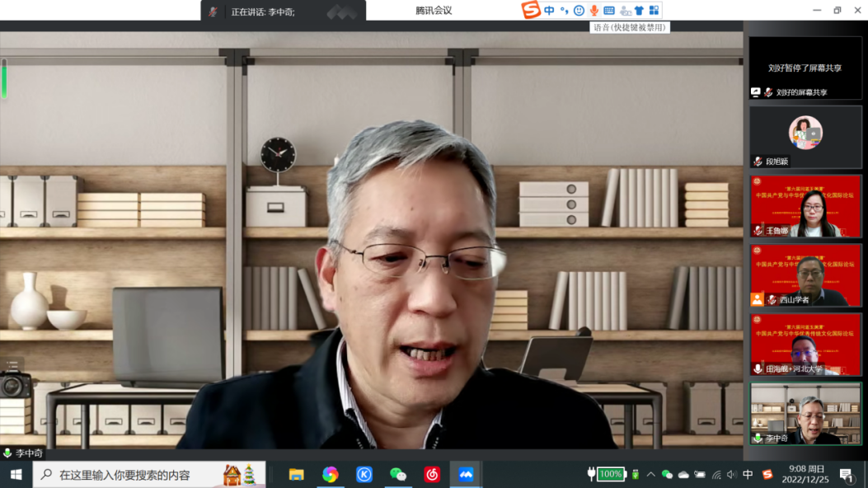This screenshot has width=868, height=488.
Task: Open File Explorer from the taskbar
Action: click(x=295, y=474)
